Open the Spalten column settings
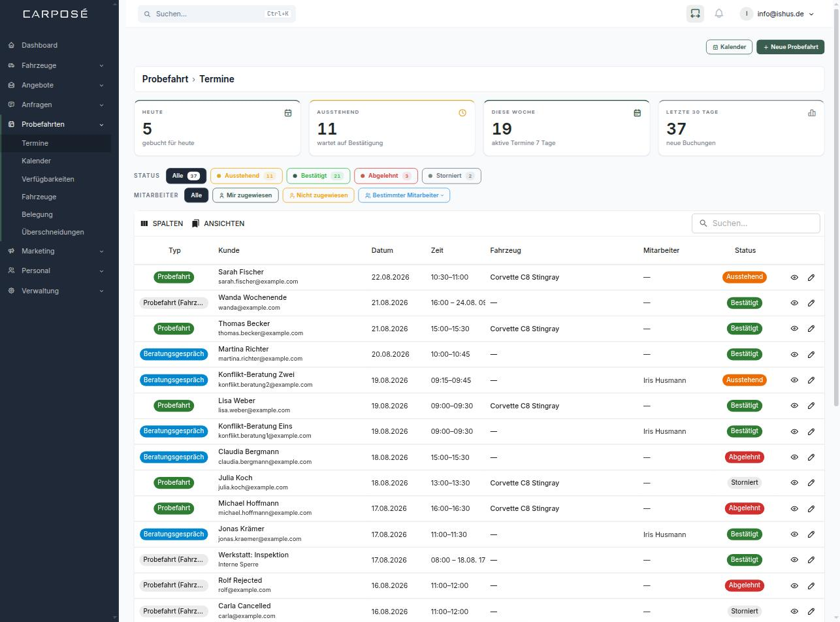Viewport: 840px width, 622px height. [162, 223]
